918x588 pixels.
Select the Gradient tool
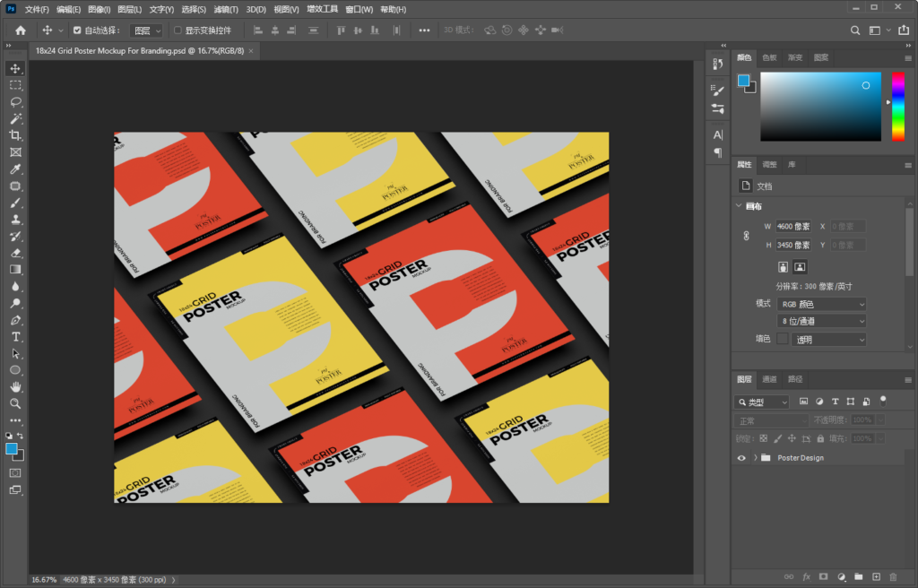click(15, 270)
